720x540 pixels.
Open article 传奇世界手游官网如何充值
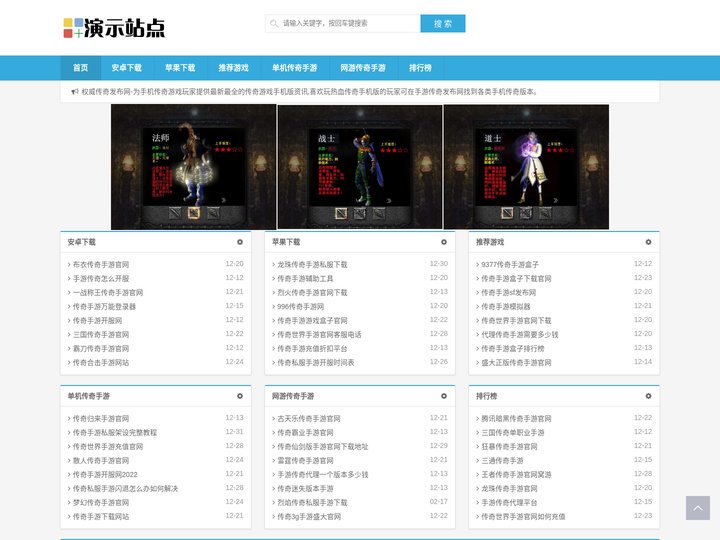point(523,517)
